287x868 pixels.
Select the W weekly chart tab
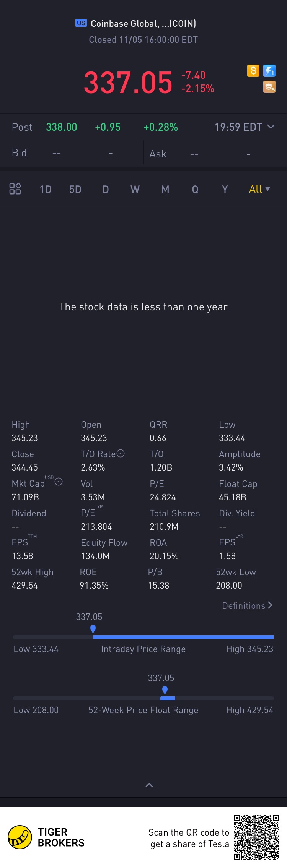(x=135, y=190)
